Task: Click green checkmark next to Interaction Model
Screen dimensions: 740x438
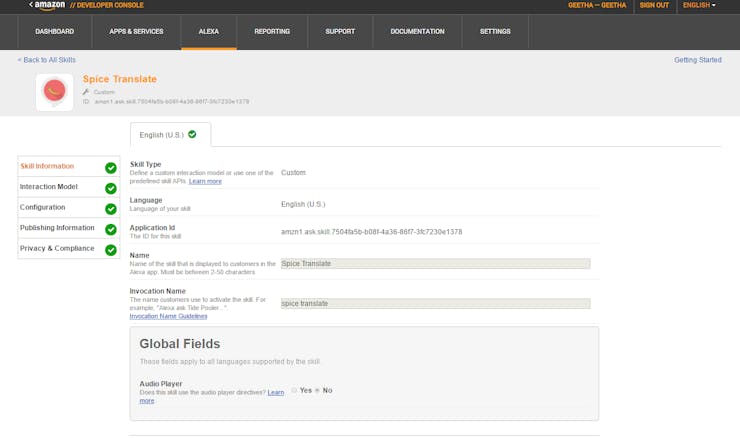Action: pos(111,188)
